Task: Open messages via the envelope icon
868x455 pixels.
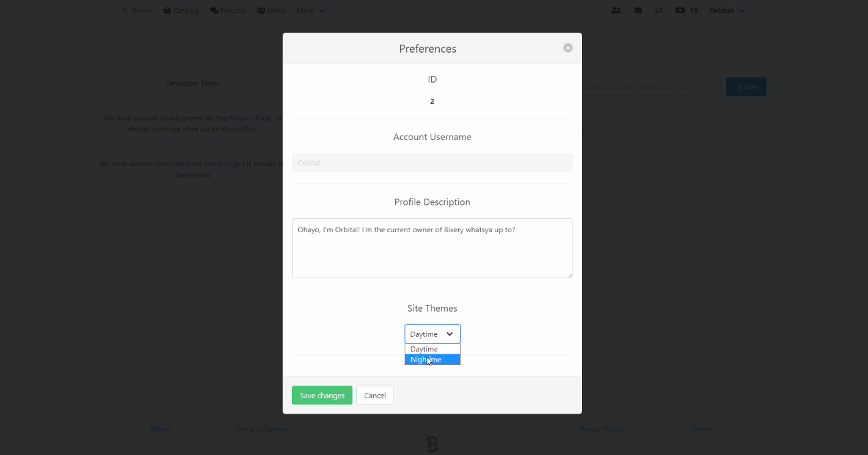Action: [638, 11]
